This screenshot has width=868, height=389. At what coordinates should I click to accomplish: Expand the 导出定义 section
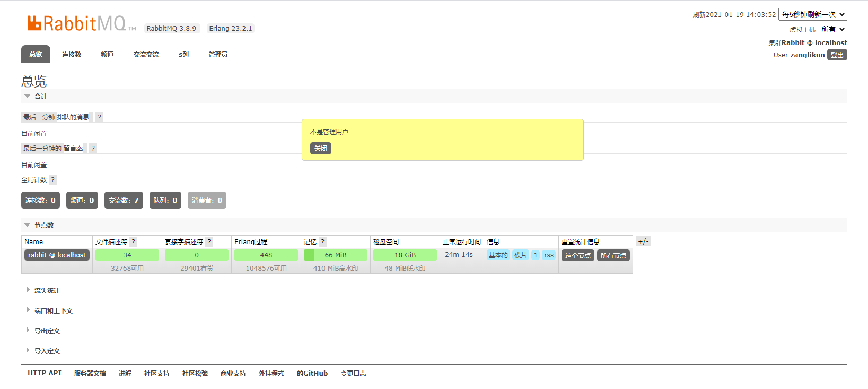[x=47, y=331]
